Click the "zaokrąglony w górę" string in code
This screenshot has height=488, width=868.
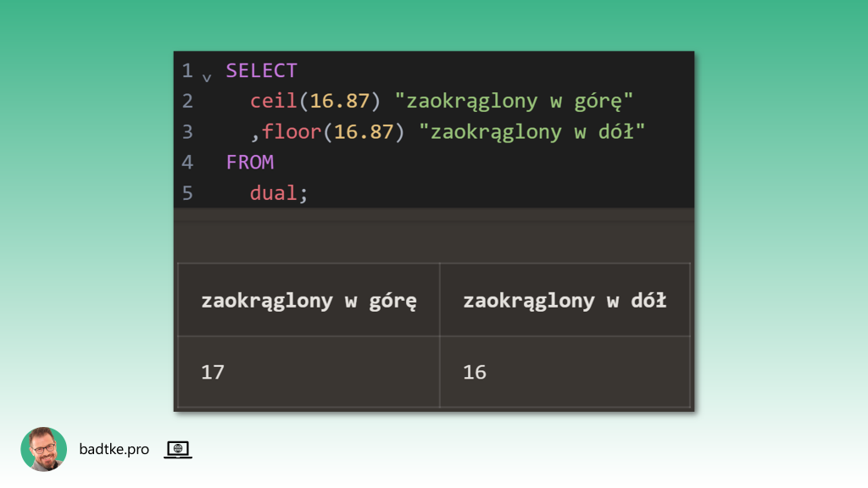515,101
